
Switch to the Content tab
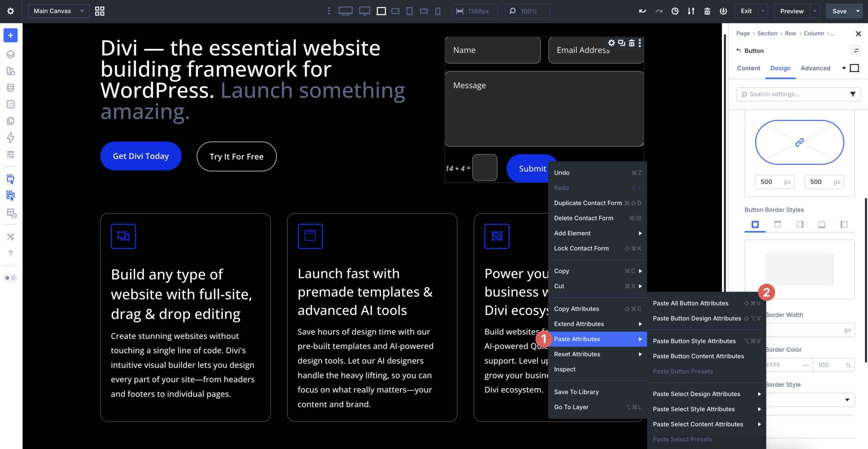[748, 68]
